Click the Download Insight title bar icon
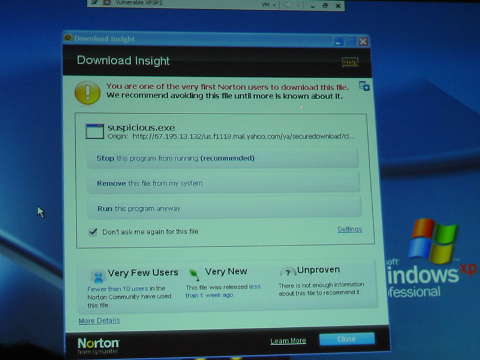Viewport: 480px width, 360px height. [x=68, y=38]
